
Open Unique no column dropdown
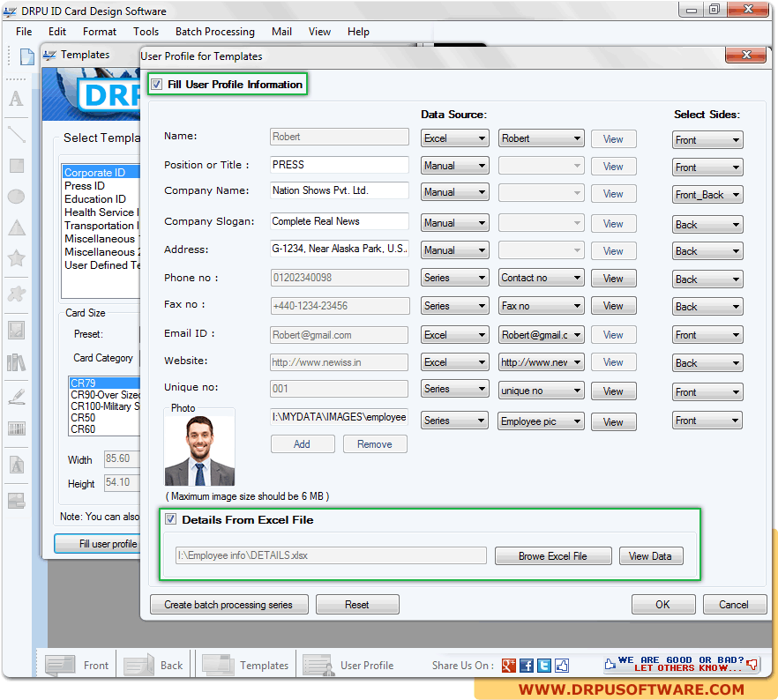(541, 391)
